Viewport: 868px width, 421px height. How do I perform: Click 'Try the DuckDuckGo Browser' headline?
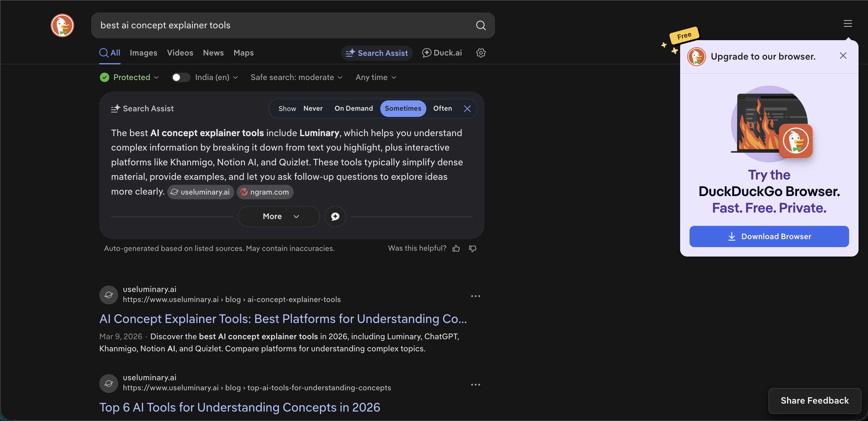pyautogui.click(x=769, y=191)
